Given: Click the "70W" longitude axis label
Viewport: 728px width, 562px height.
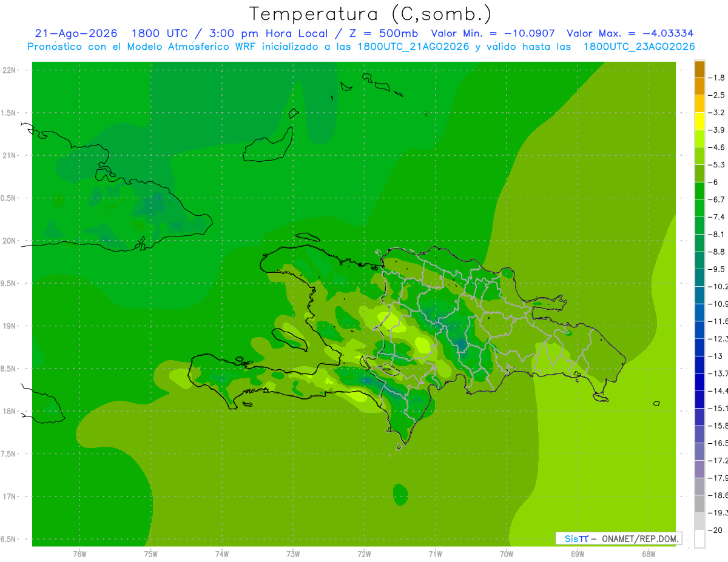Looking at the screenshot, I should [x=506, y=554].
